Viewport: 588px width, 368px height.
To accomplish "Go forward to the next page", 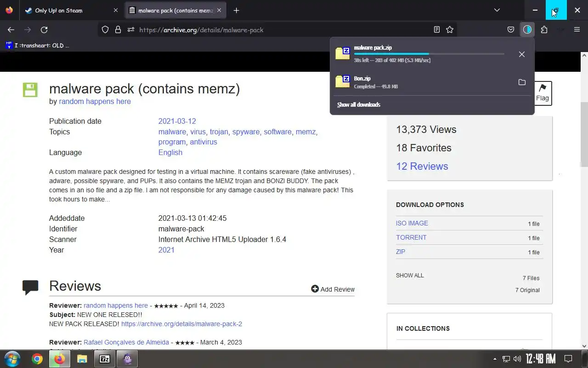I will point(28,29).
